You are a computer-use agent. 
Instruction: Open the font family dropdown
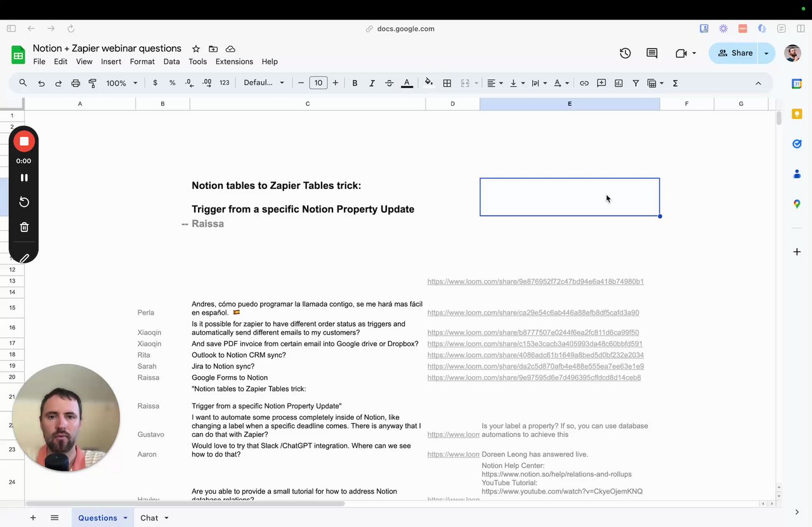pyautogui.click(x=264, y=83)
